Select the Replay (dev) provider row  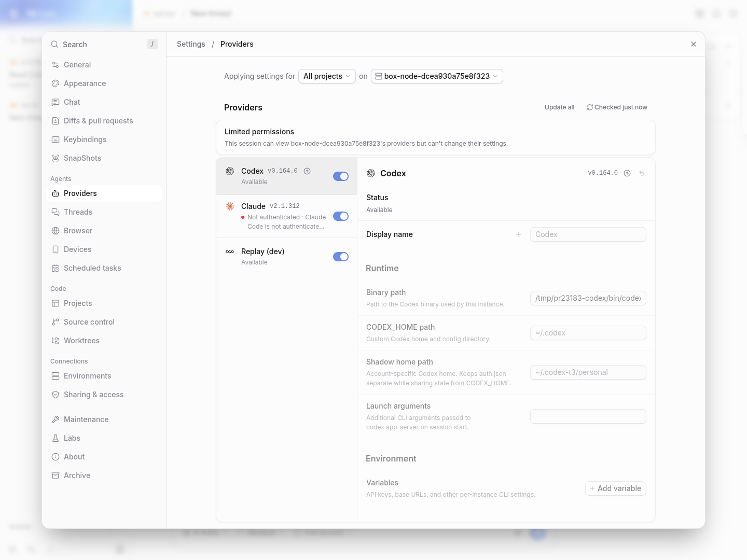point(287,257)
